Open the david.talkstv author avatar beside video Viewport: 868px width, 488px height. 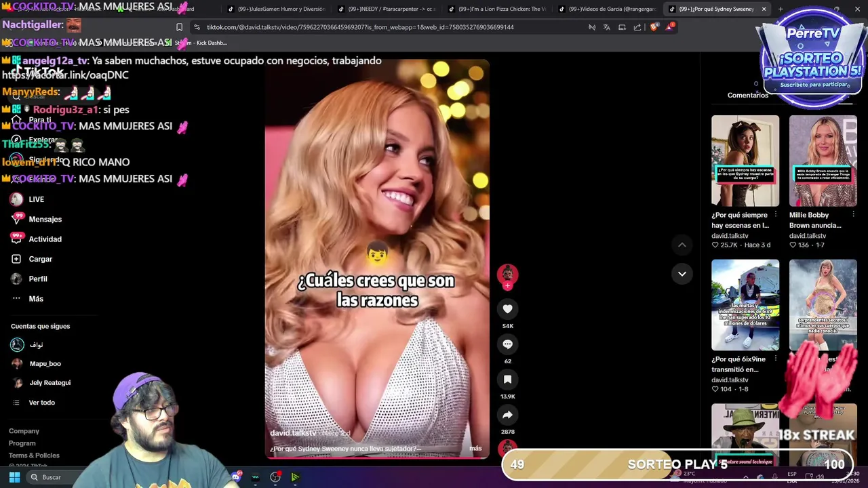coord(507,274)
